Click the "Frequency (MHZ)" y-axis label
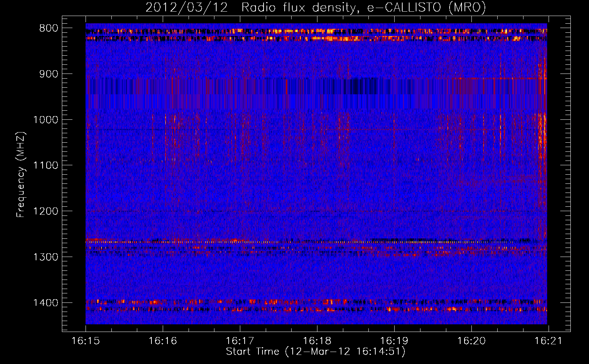The height and width of the screenshot is (364, 589). point(21,175)
